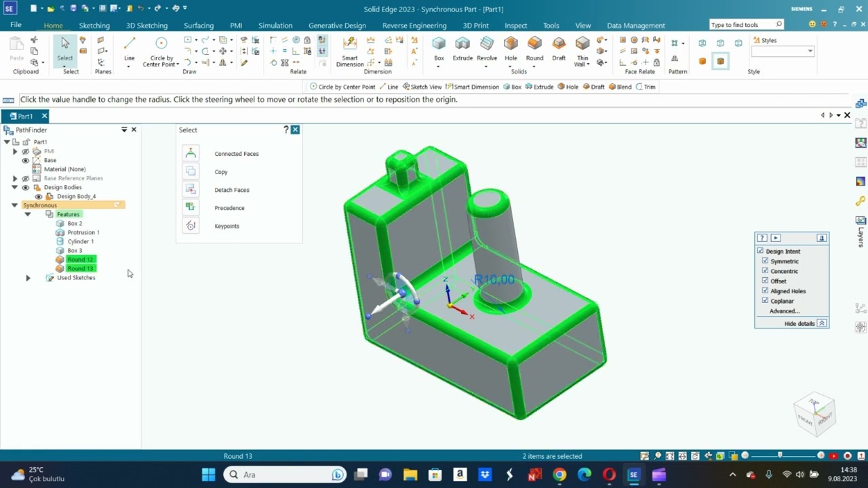Viewport: 868px width, 488px height.
Task: Disable the Offset checkbox
Action: [766, 281]
